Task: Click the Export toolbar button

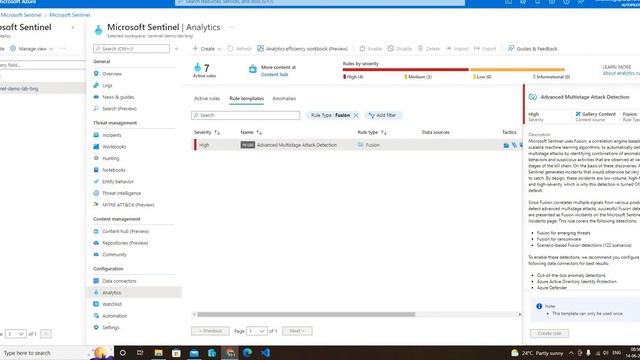Action: pos(485,49)
